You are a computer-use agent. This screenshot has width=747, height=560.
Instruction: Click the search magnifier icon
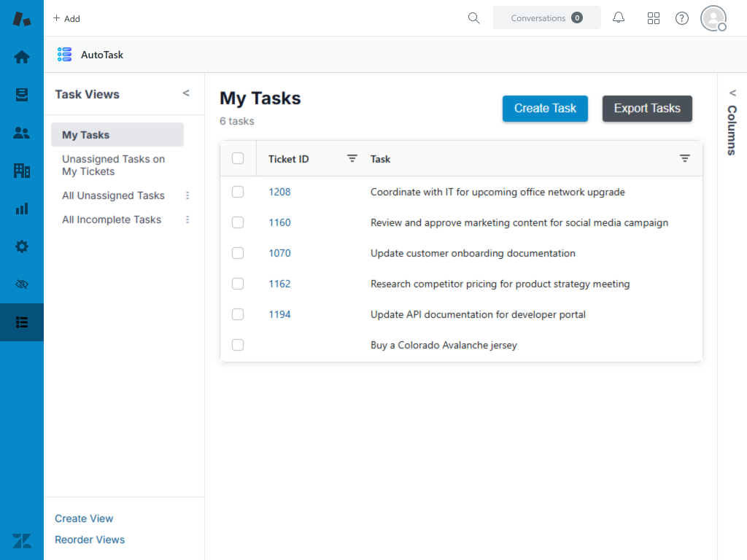474,18
